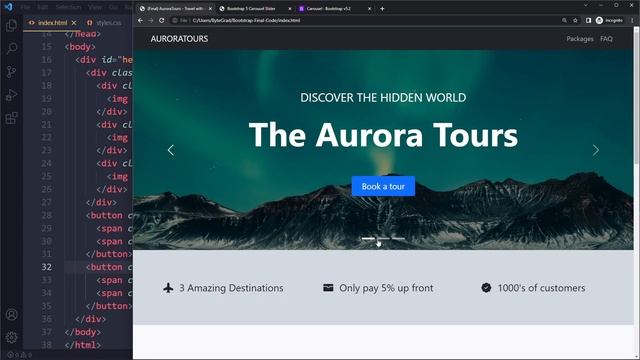This screenshot has height=360, width=640.
Task: Switch to the AuroraTours browser tab
Action: [175, 9]
